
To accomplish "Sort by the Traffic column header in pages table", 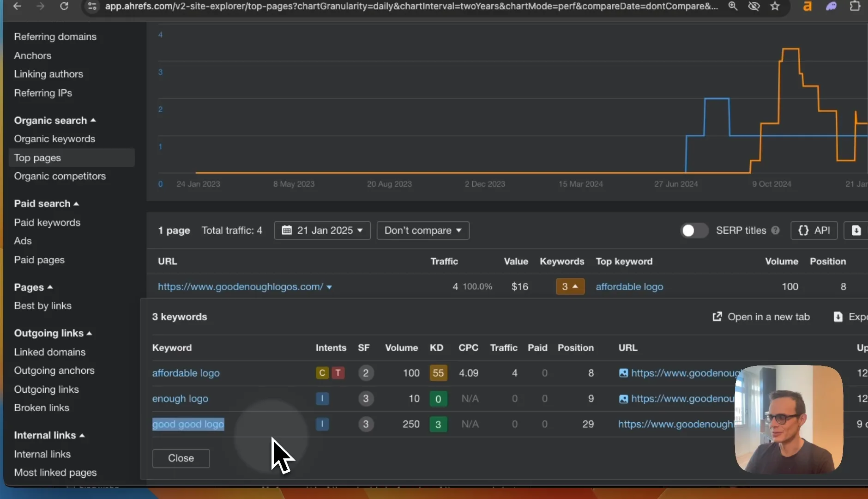I will coord(444,261).
